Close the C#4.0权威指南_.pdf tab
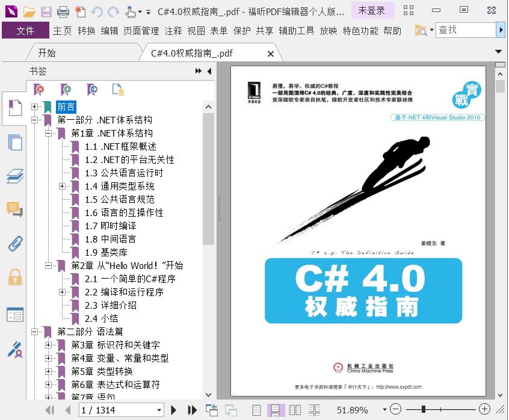Screen dimensions: 509x420 271,54
